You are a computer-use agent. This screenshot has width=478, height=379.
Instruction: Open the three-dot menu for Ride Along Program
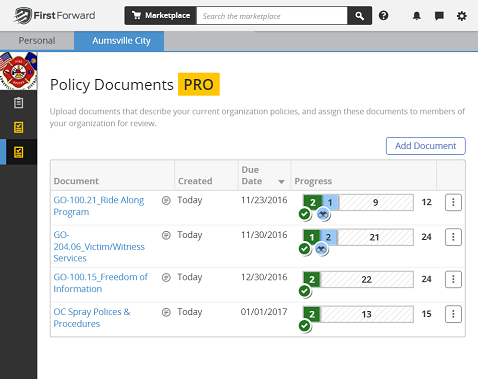pos(453,202)
